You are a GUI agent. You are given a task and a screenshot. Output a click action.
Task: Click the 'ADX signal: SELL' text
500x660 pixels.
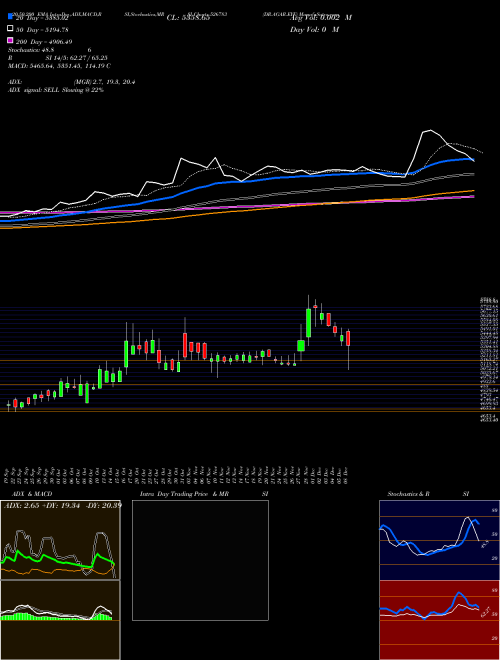coord(56,90)
